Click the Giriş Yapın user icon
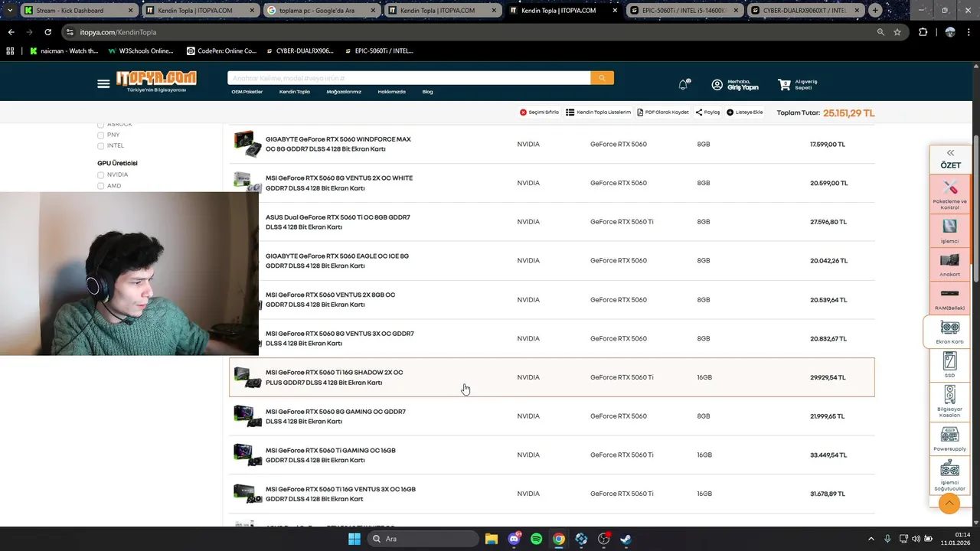Viewport: 980px width, 551px height. tap(717, 84)
